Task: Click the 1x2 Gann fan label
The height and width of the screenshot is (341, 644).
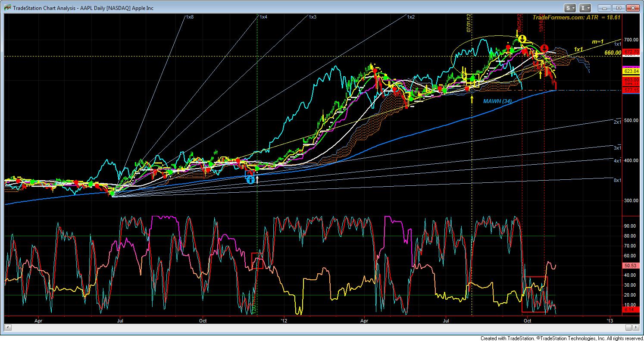Action: click(411, 17)
